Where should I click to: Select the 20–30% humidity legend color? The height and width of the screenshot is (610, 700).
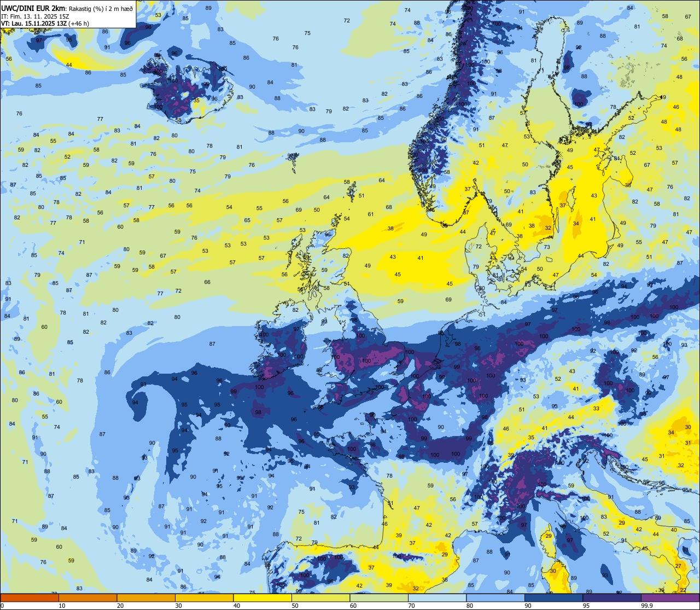[x=146, y=598]
